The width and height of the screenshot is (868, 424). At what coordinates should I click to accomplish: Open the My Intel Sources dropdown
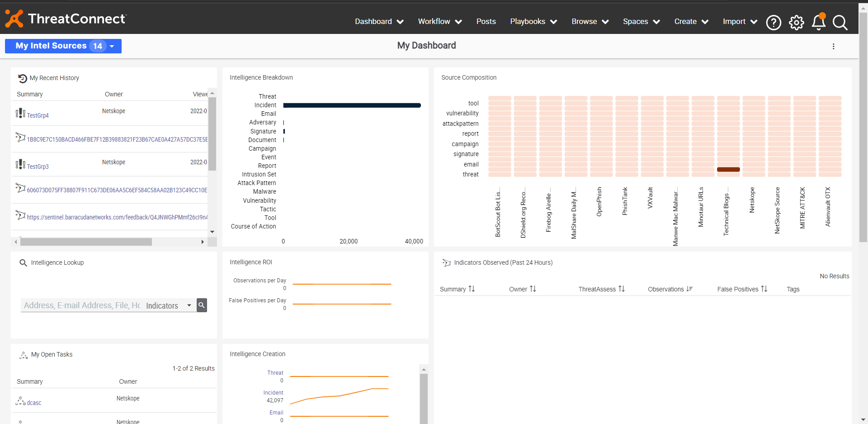(63, 46)
